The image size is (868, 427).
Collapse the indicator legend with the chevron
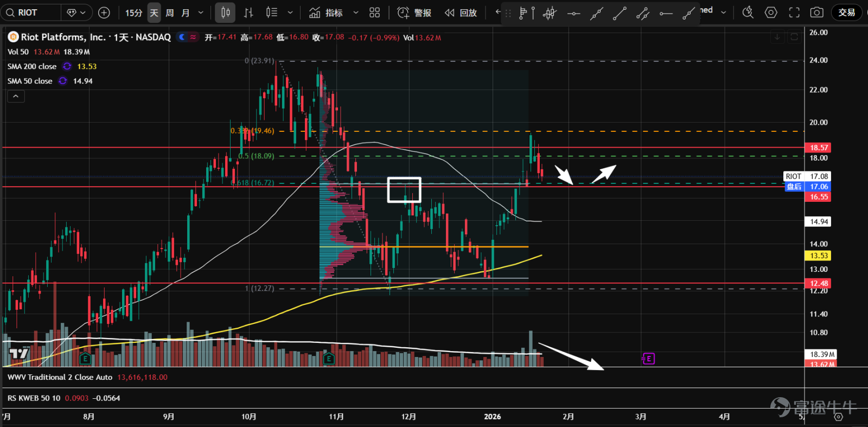pyautogui.click(x=16, y=96)
